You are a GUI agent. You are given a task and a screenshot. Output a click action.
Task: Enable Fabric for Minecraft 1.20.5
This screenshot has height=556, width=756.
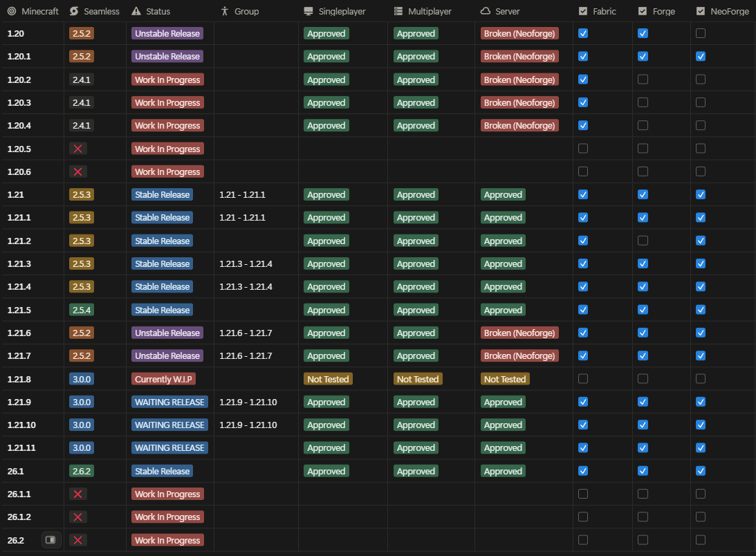tap(583, 148)
